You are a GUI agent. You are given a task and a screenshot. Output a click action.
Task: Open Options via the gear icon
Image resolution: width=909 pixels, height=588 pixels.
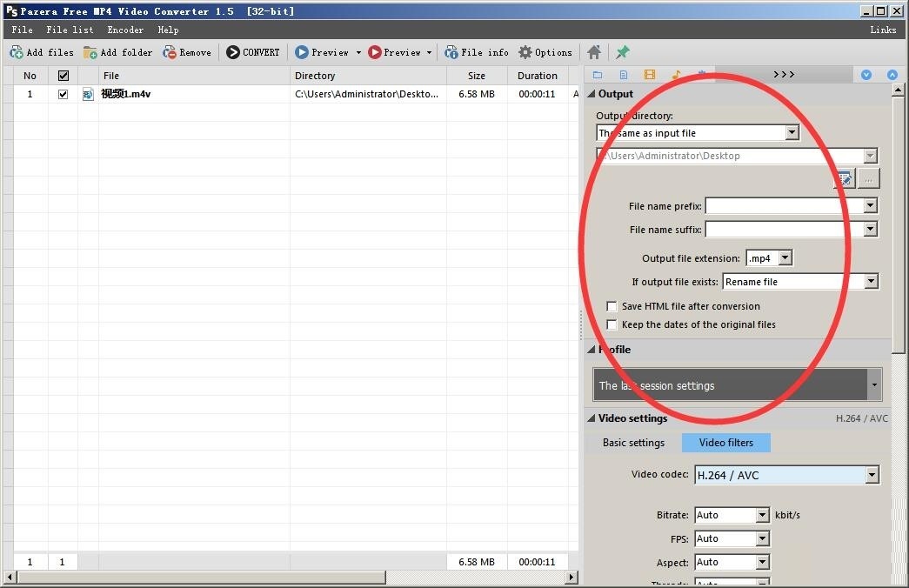click(x=525, y=52)
